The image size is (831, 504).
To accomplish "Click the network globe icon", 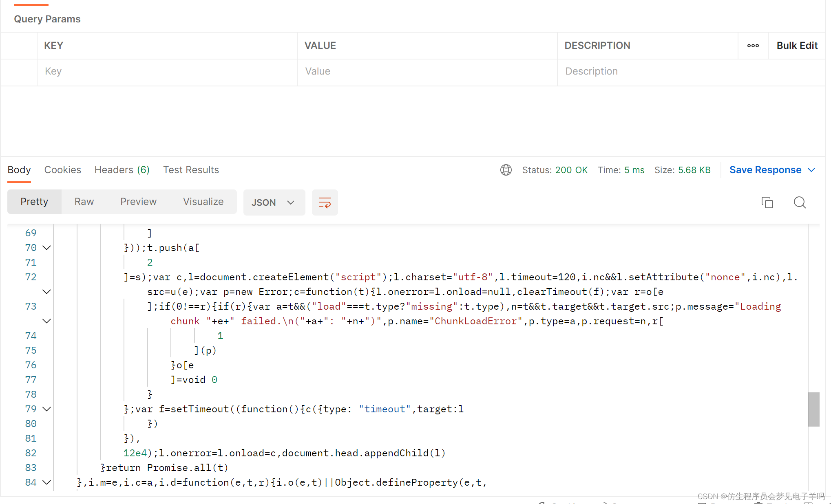I will pyautogui.click(x=506, y=170).
